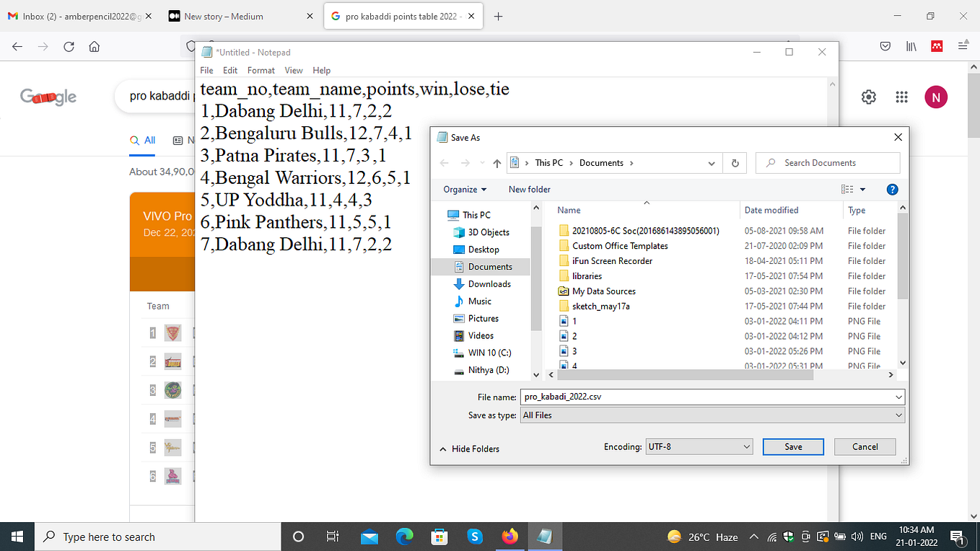Go back in Save As navigation
The height and width of the screenshot is (551, 980).
(x=444, y=162)
